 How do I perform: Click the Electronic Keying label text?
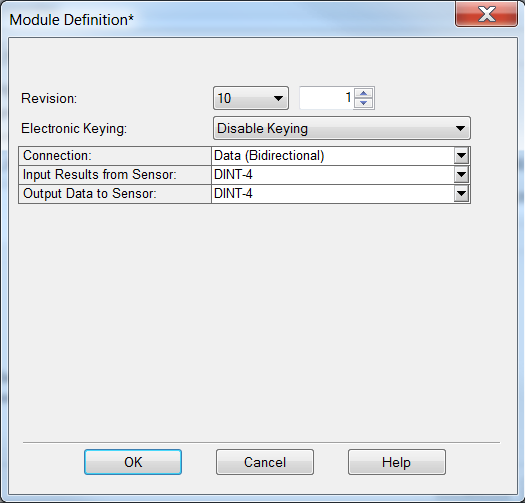tap(74, 129)
